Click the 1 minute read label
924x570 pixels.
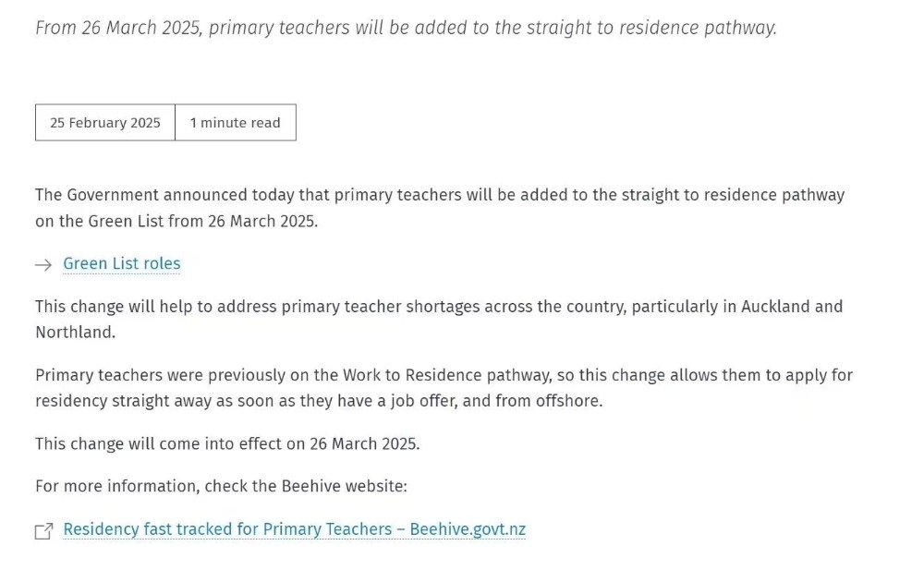pyautogui.click(x=235, y=123)
